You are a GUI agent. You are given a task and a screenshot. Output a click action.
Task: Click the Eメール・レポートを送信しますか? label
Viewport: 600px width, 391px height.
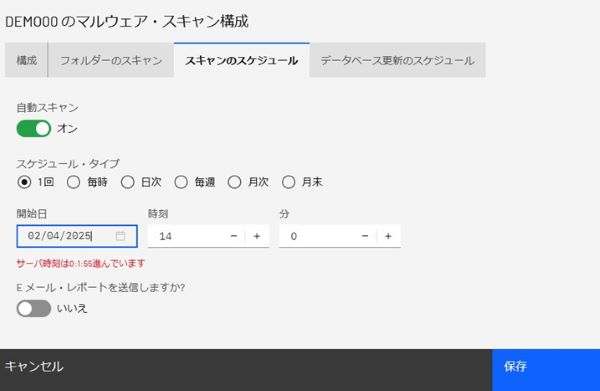[x=101, y=287]
